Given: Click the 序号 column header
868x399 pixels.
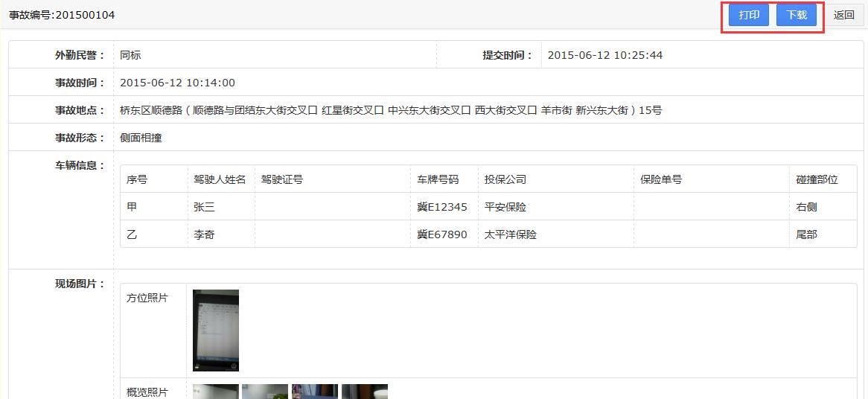Looking at the screenshot, I should (137, 179).
